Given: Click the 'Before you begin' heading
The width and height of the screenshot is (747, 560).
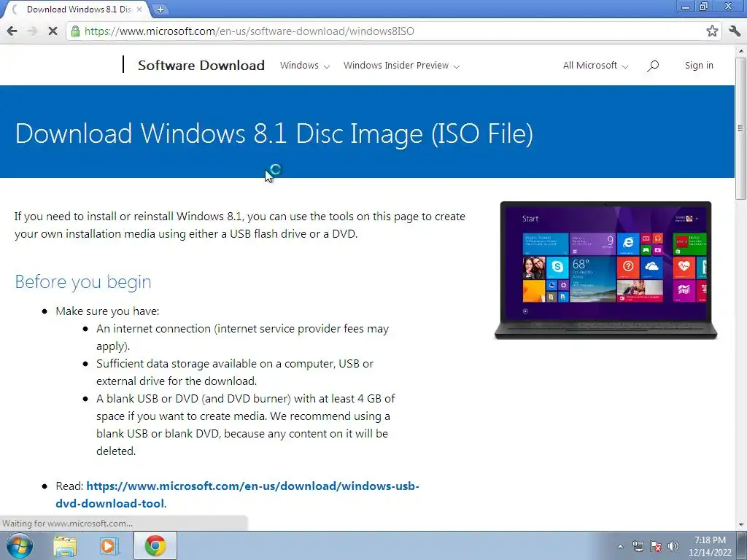Looking at the screenshot, I should 83,282.
